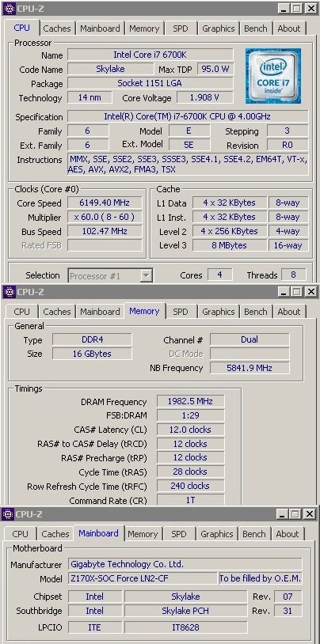Image resolution: width=320 pixels, height=644 pixels.
Task: Go to Bench tab in the Mainboard window
Action: [x=253, y=534]
